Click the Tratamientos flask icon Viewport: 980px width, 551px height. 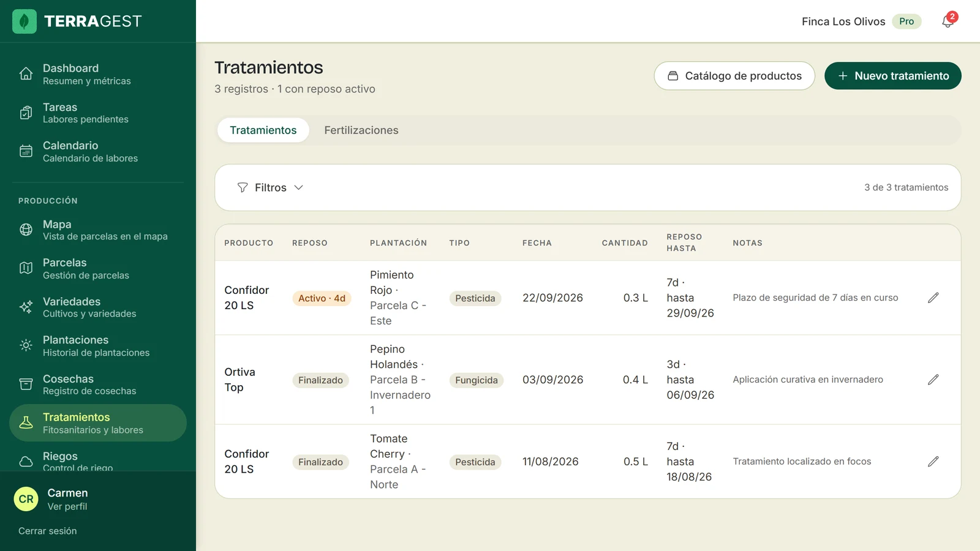tap(26, 422)
